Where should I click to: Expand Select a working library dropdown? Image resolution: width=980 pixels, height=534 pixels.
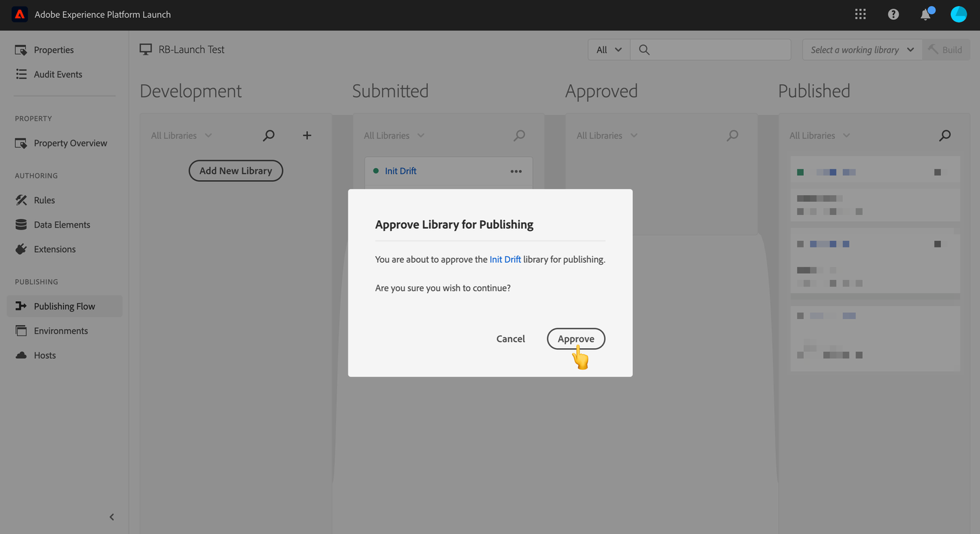[x=862, y=50]
